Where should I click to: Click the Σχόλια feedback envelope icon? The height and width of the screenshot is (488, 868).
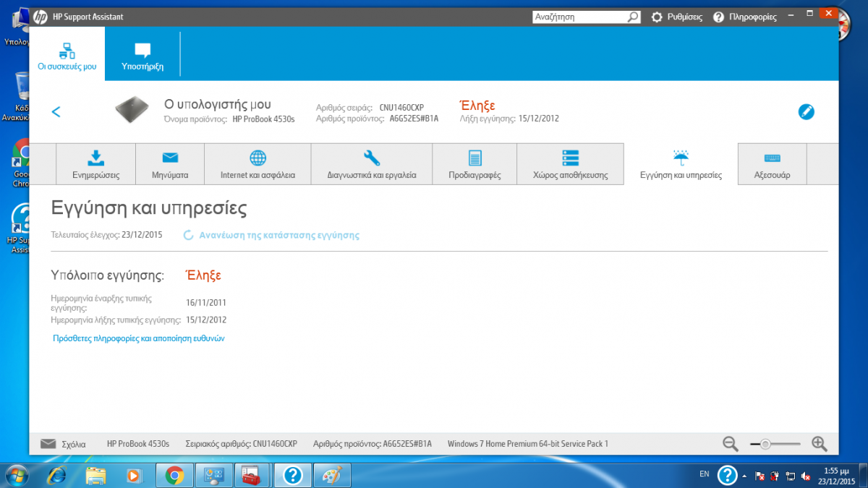coord(48,444)
